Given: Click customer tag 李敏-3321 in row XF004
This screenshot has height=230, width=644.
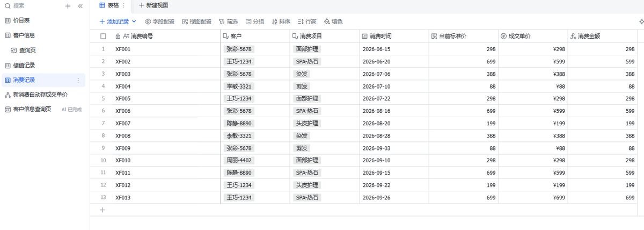Looking at the screenshot, I should coord(239,86).
